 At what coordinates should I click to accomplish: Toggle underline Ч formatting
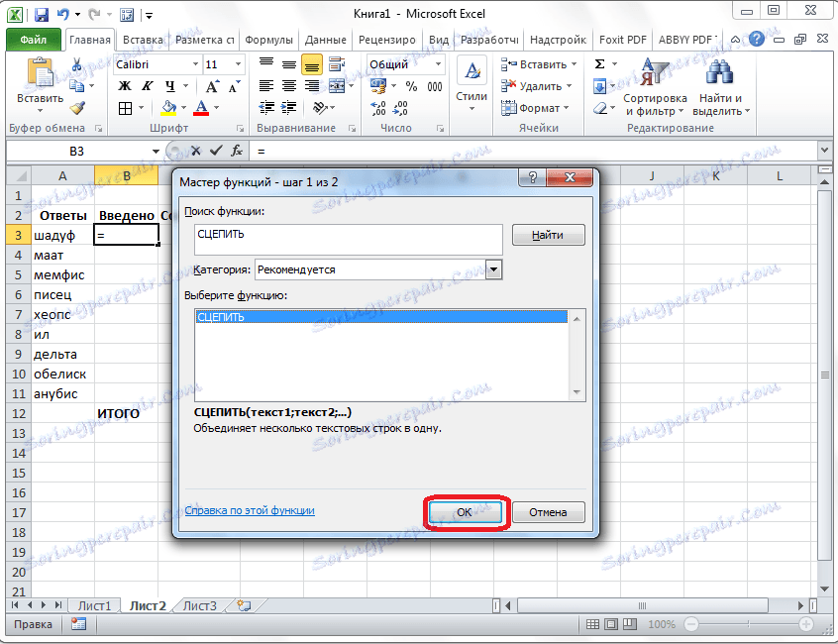click(x=170, y=86)
